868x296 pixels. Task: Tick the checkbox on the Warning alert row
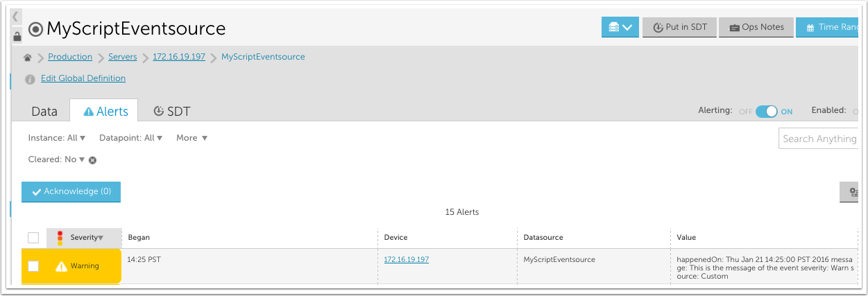[x=33, y=266]
